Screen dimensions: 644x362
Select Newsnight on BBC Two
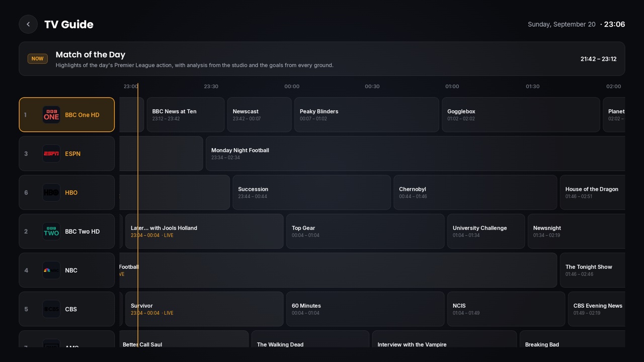pyautogui.click(x=577, y=231)
